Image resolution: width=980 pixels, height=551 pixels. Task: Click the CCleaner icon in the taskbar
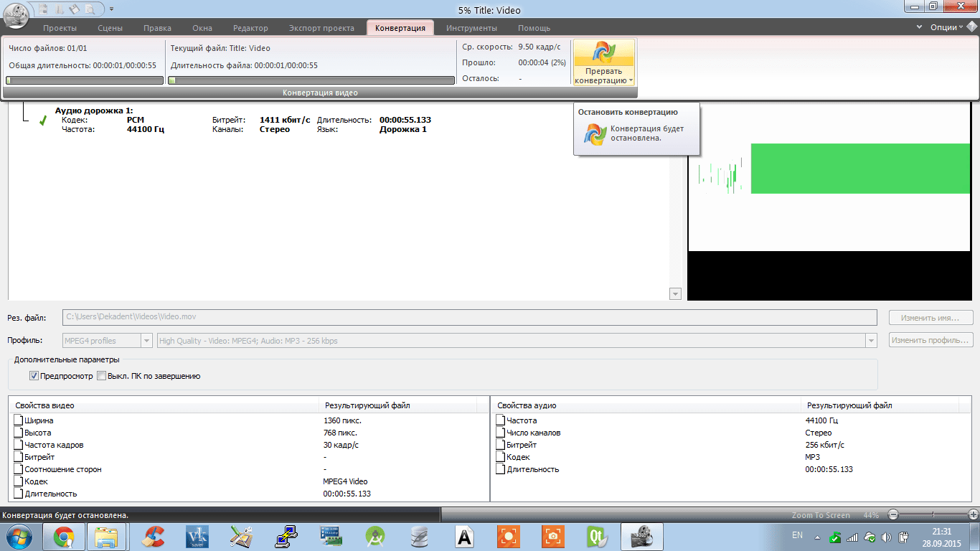pos(152,537)
